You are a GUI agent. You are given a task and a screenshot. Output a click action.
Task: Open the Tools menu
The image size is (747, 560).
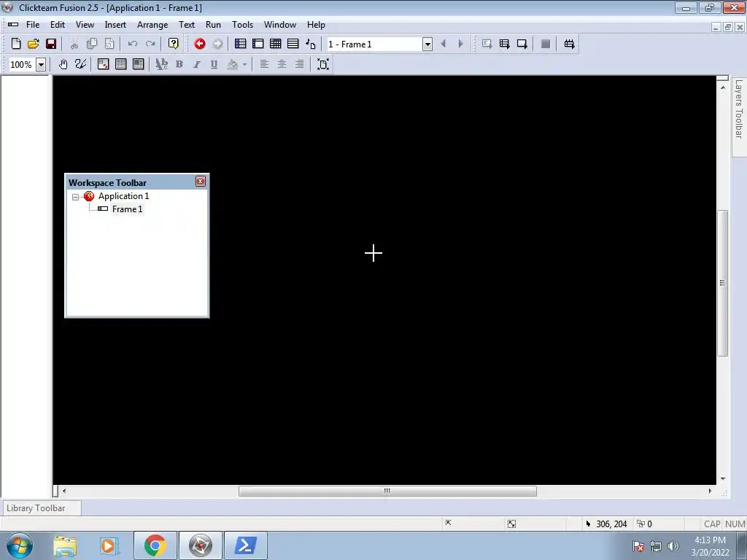[x=242, y=25]
